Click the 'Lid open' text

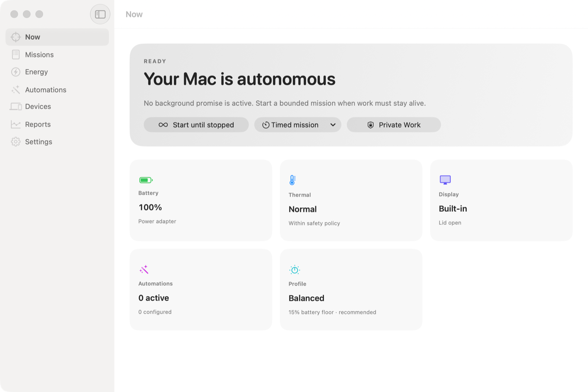[450, 223]
